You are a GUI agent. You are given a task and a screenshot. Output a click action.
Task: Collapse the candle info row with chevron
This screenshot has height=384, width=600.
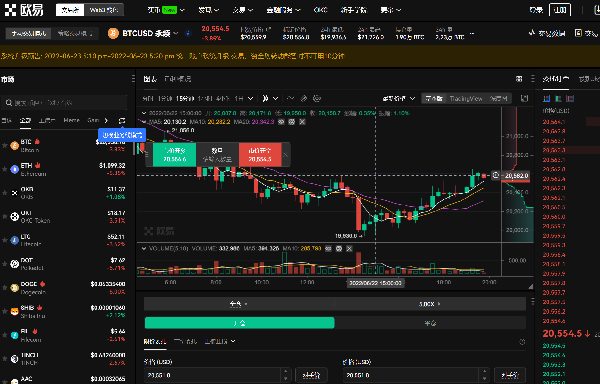click(144, 113)
